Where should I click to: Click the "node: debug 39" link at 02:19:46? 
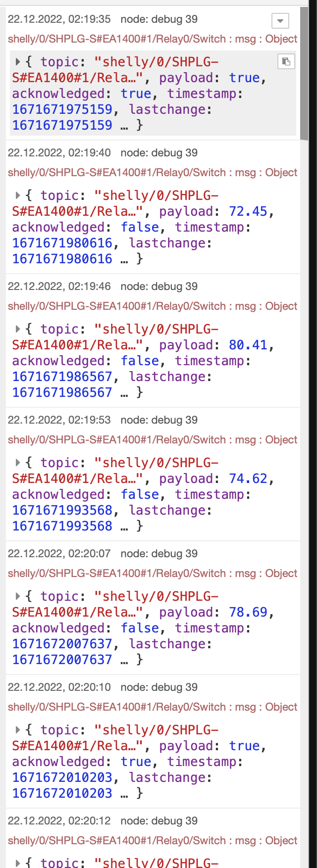[159, 287]
